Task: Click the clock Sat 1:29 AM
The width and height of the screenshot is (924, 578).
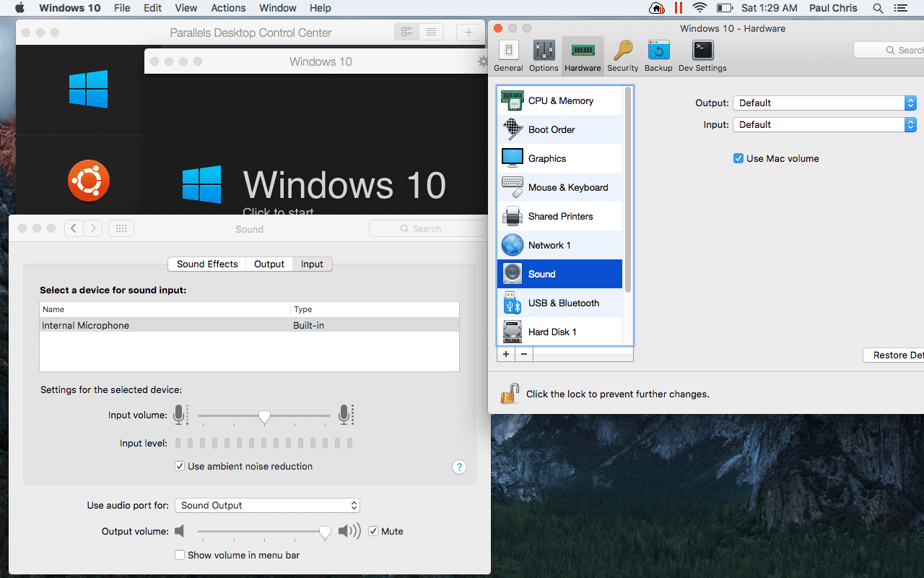Action: click(x=770, y=8)
